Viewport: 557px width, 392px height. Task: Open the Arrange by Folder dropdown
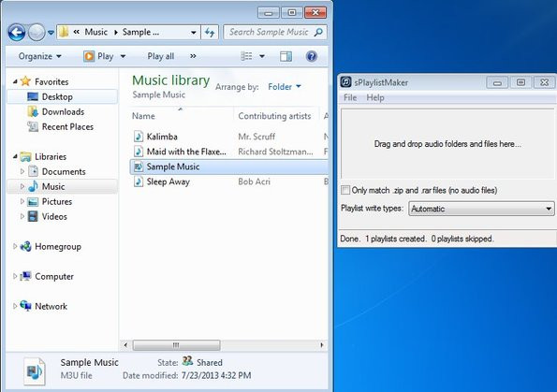[285, 87]
